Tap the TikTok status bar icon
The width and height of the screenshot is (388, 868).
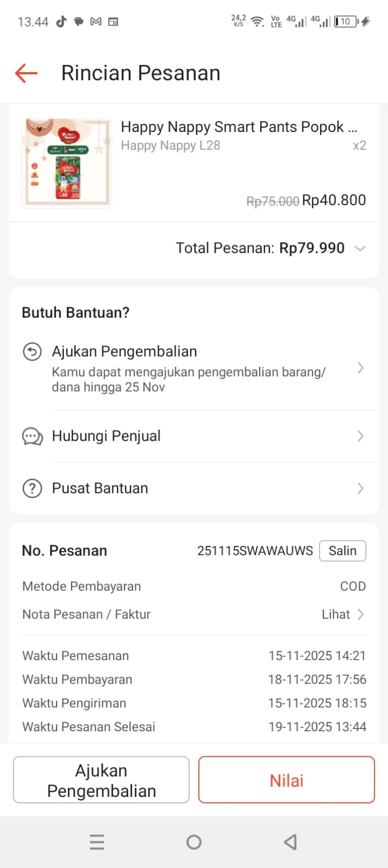[x=61, y=22]
